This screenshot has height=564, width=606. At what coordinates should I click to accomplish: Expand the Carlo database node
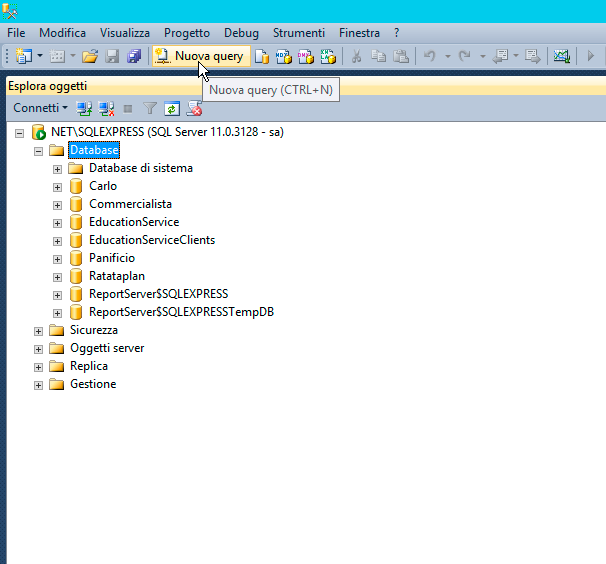point(57,187)
